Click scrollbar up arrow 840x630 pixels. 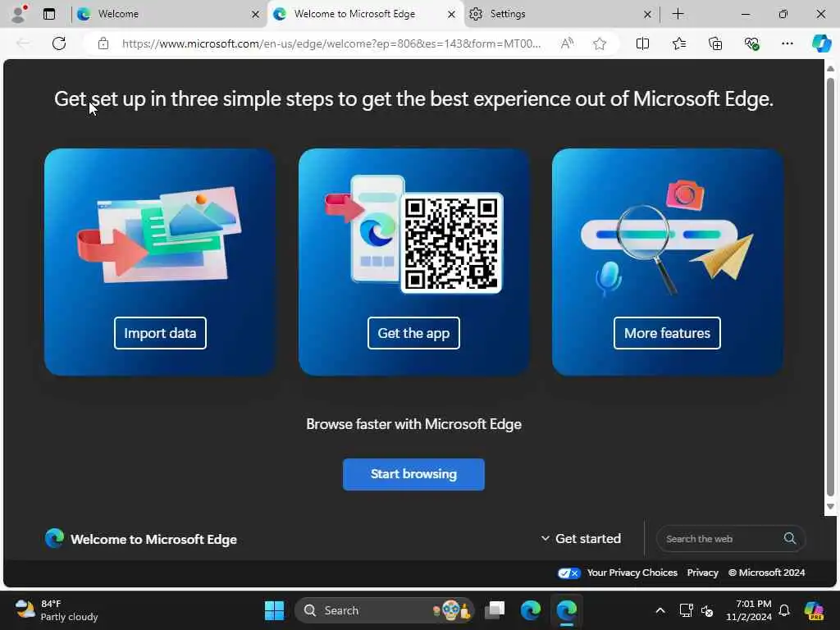point(830,69)
